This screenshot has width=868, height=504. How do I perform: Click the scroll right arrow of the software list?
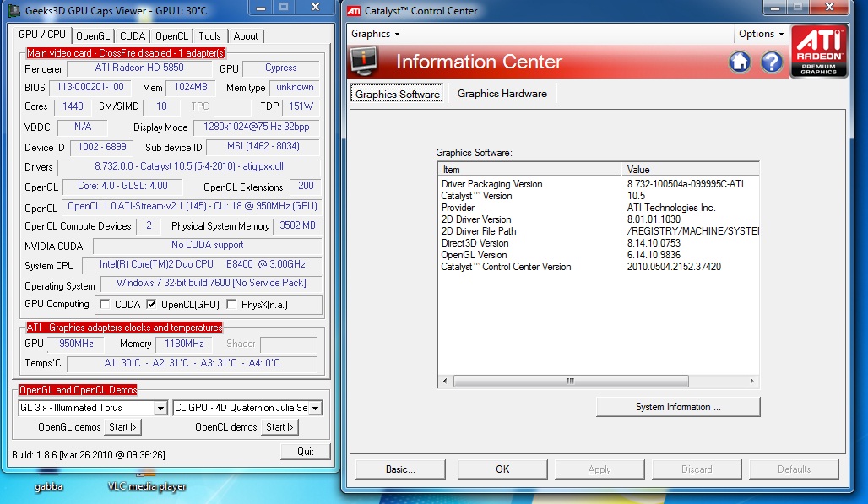[x=751, y=382]
